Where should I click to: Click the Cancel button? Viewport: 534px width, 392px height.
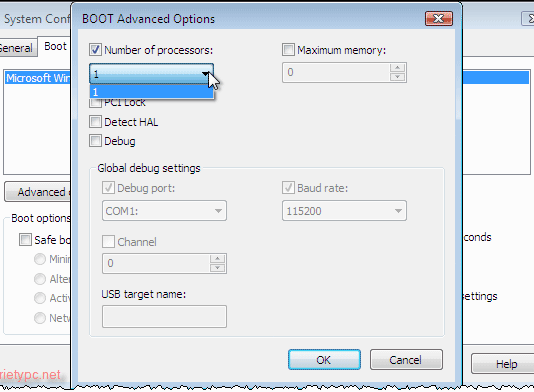(x=406, y=360)
